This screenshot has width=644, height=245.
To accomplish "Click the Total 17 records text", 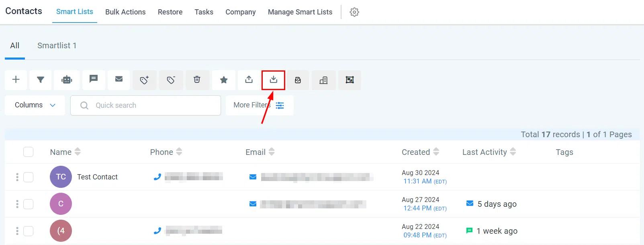I will coord(550,134).
